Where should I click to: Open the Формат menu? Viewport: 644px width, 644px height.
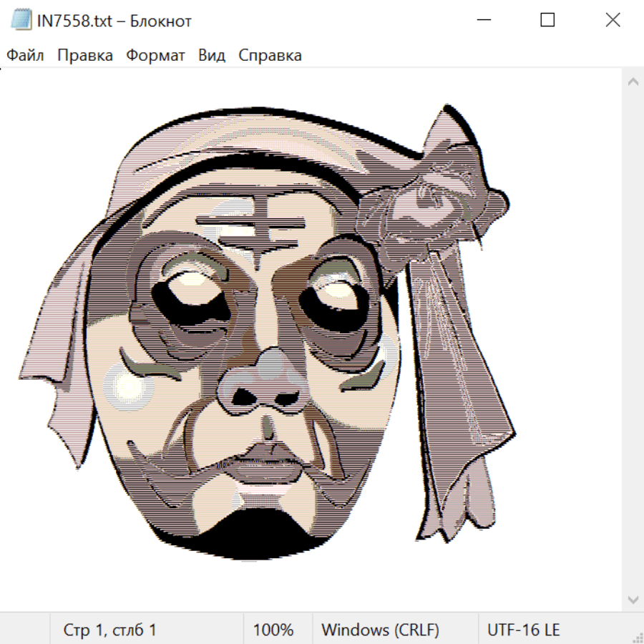point(155,56)
